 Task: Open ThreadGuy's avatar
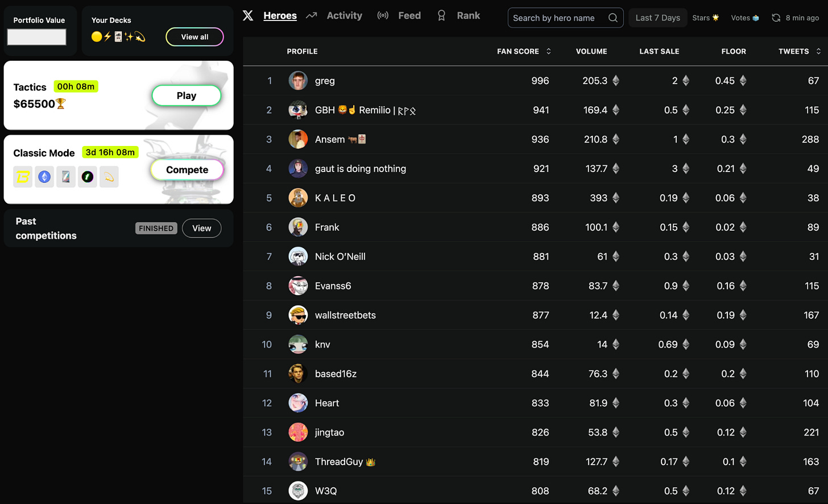[x=298, y=461]
